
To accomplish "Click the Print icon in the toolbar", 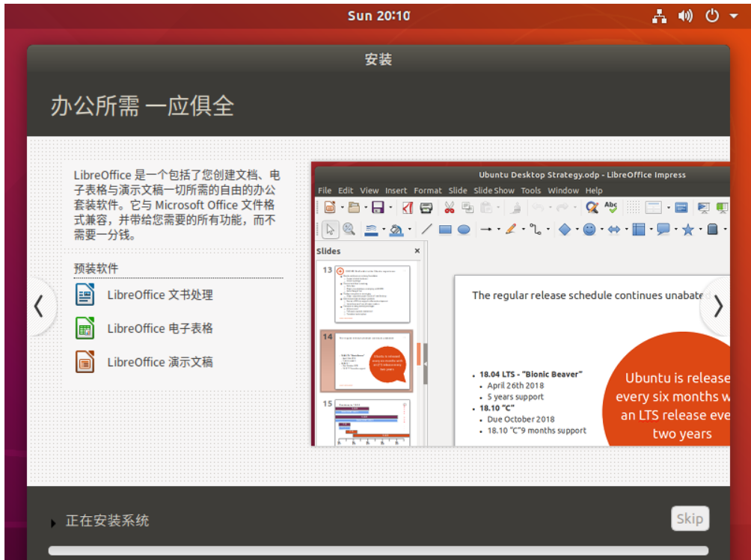I will [x=426, y=207].
